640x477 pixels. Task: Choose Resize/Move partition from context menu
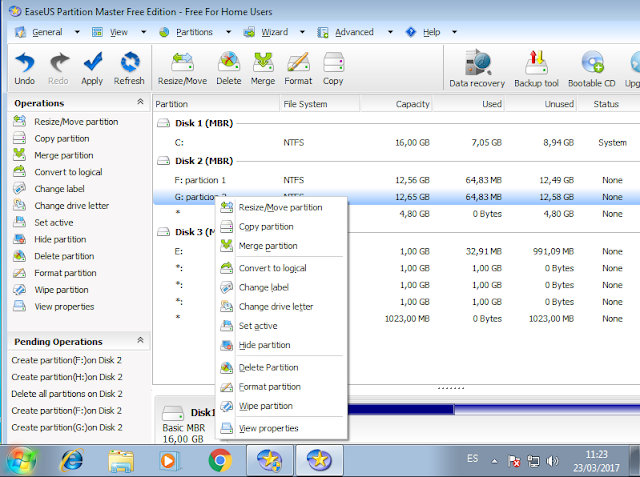click(x=281, y=207)
